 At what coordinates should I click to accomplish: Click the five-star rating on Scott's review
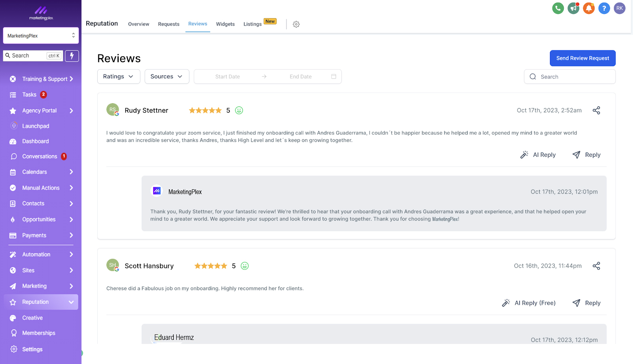coord(210,266)
